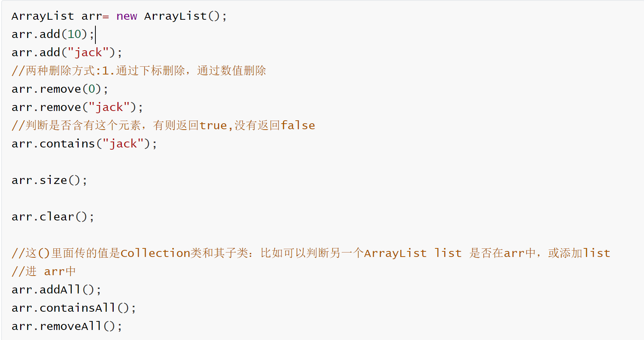Image resolution: width=644 pixels, height=340 pixels.
Task: Click the 0 inside arr.remove(0)
Action: [x=92, y=89]
